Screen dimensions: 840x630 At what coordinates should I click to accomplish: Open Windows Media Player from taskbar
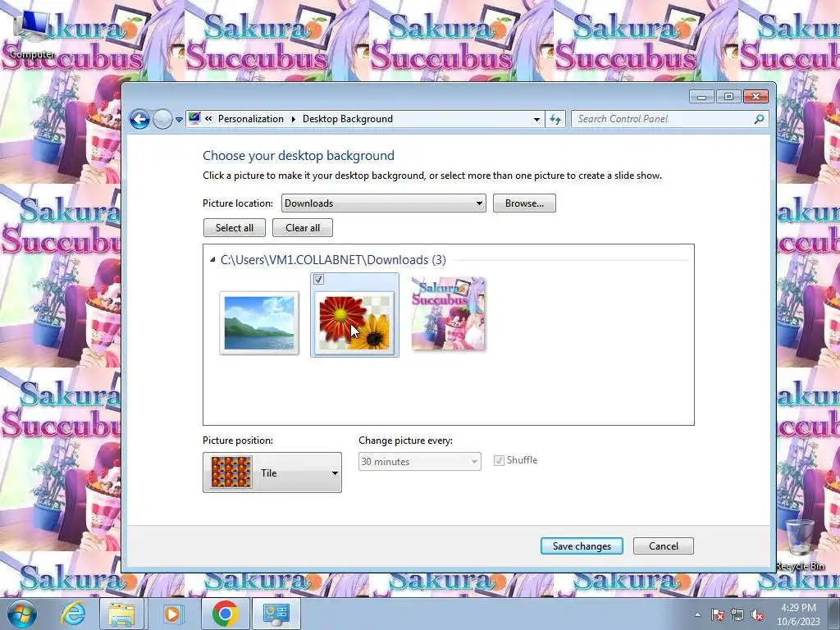pyautogui.click(x=172, y=614)
